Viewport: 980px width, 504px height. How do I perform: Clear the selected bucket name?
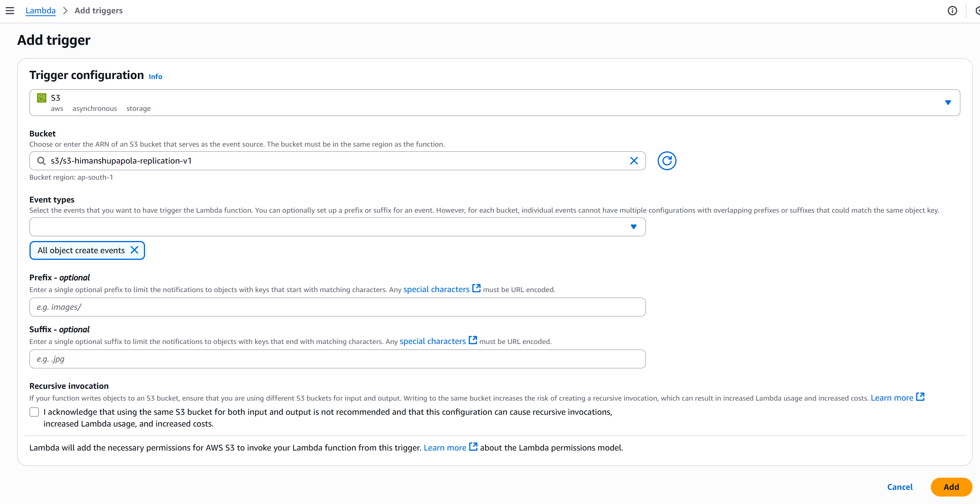pos(634,161)
